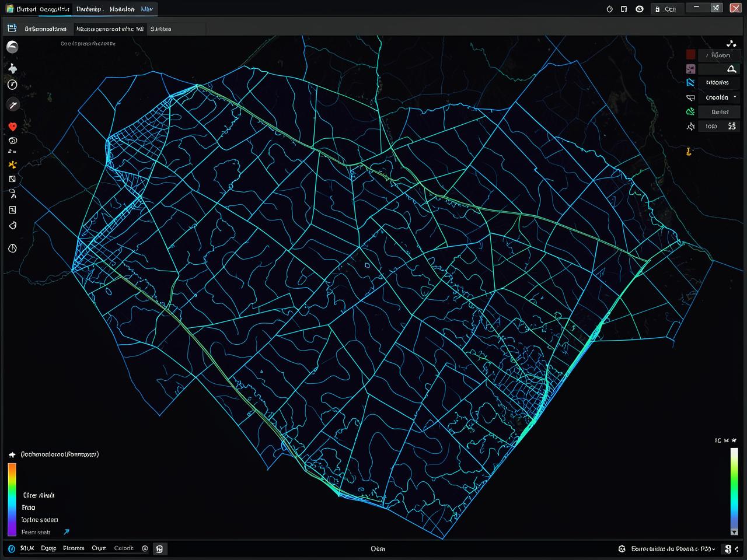The height and width of the screenshot is (560, 747).
Task: Click the blue save-like icon in second toolbar row
Action: tap(12, 28)
